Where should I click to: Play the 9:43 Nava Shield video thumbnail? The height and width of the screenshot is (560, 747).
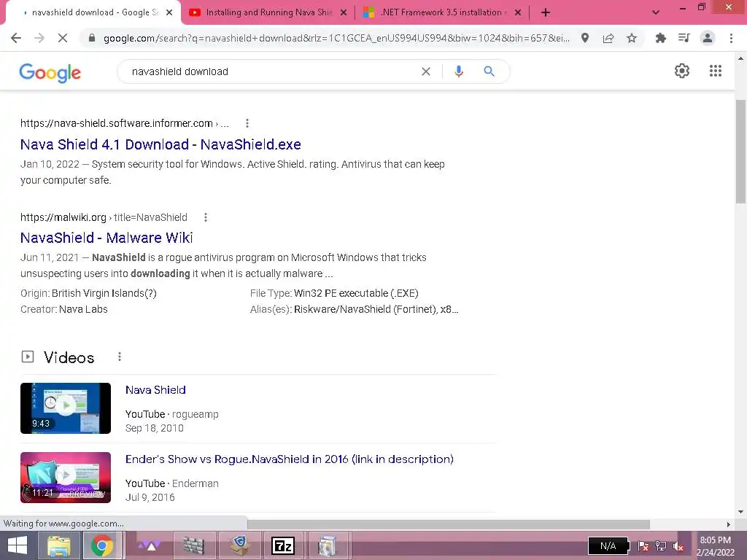click(66, 408)
